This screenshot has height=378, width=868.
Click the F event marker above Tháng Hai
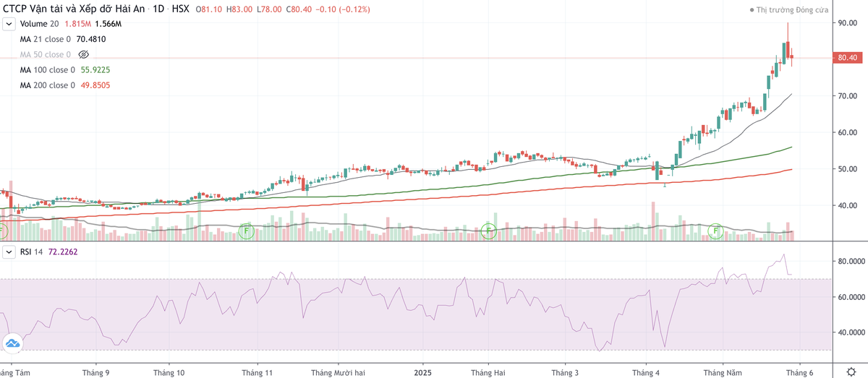[488, 232]
